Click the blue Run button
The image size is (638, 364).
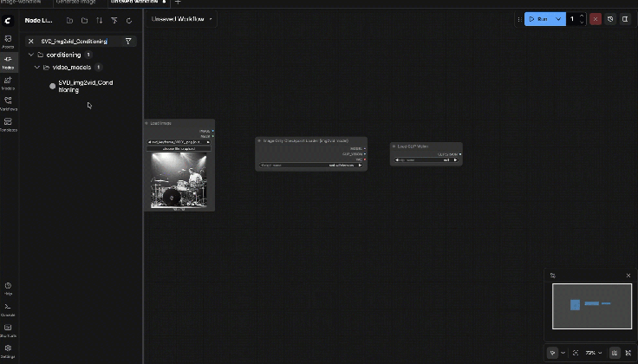point(539,18)
